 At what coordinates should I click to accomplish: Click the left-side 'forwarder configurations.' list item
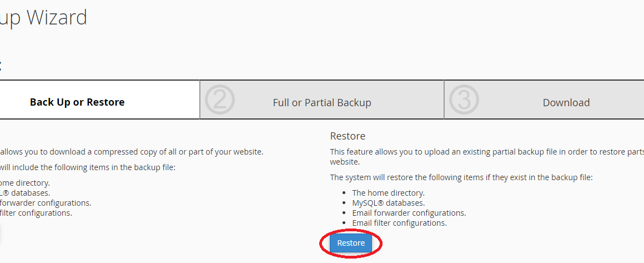[x=46, y=203]
